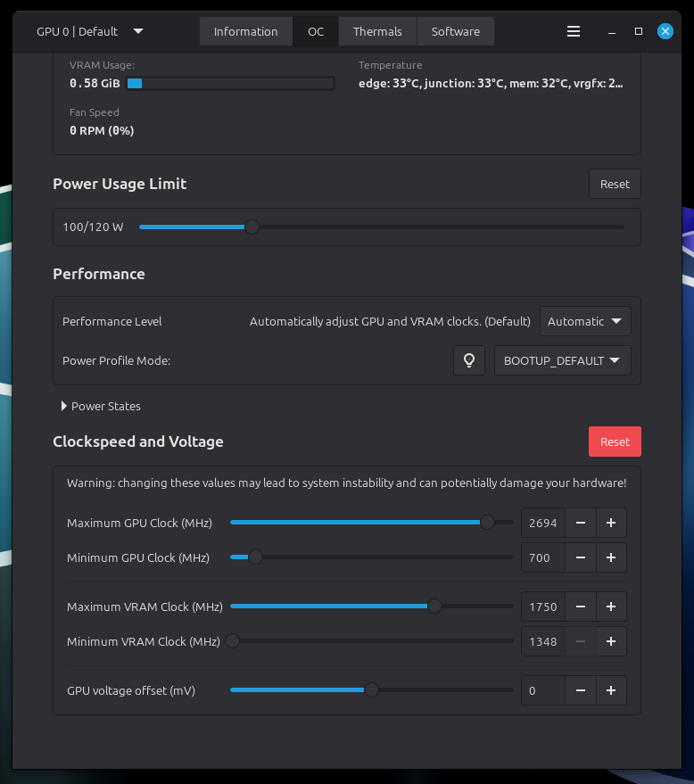Image resolution: width=694 pixels, height=784 pixels.
Task: Click the Maximum VRAM Clock value field 1750
Action: tap(543, 607)
